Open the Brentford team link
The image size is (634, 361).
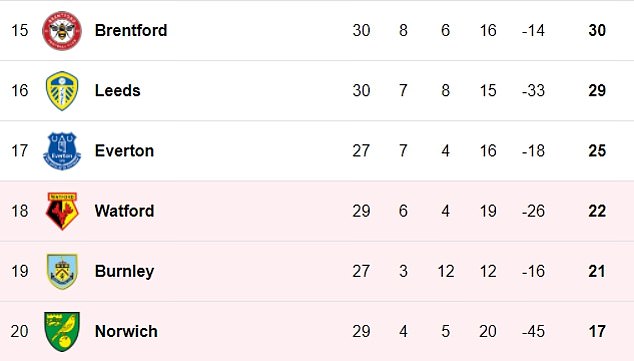(x=131, y=30)
